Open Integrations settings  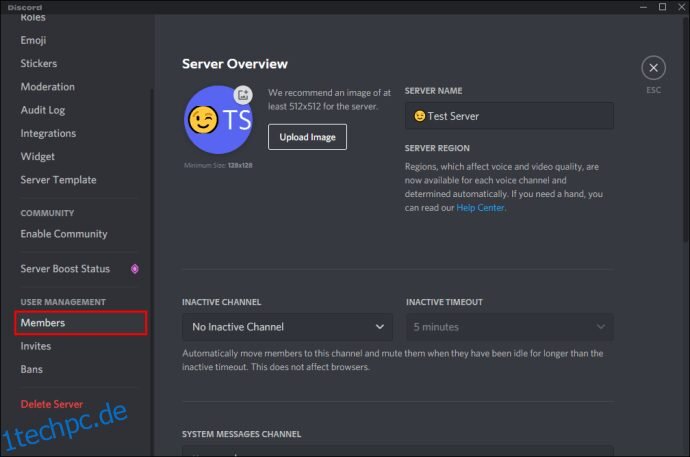tap(48, 133)
